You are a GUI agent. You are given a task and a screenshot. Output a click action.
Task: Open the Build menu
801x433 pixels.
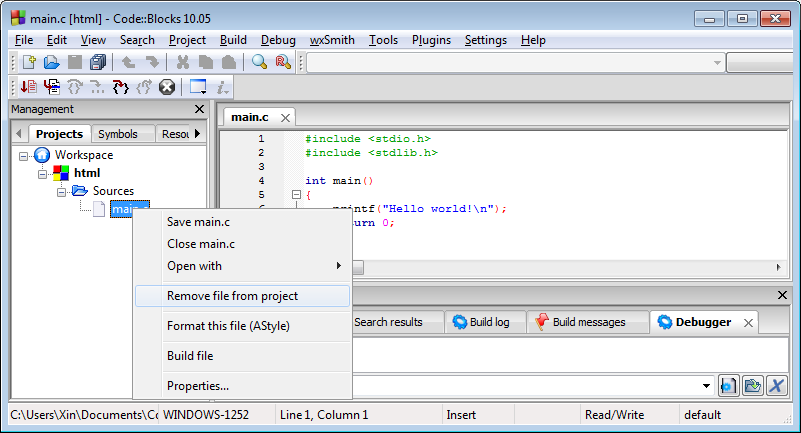[x=233, y=40]
